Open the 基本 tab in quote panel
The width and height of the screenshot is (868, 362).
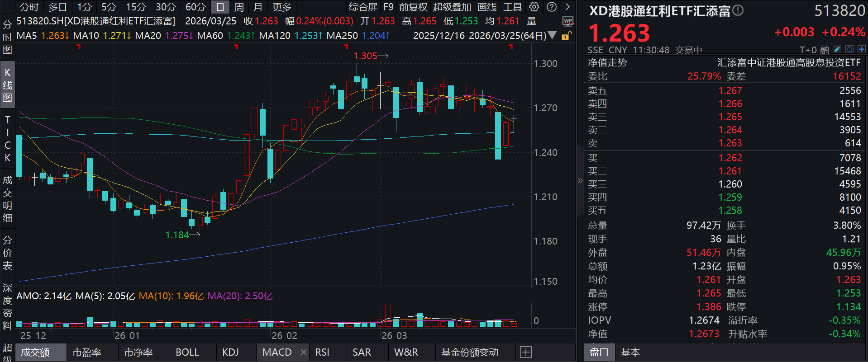coord(630,352)
